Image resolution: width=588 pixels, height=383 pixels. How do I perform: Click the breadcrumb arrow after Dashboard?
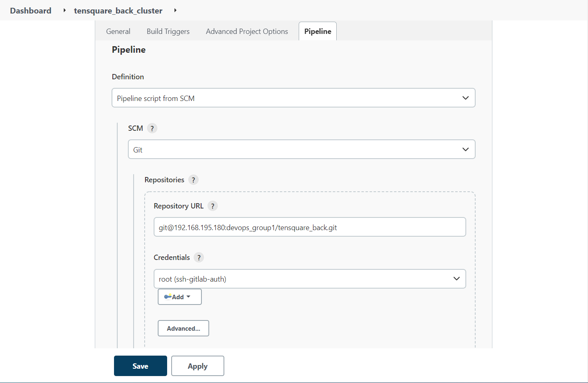tap(65, 10)
